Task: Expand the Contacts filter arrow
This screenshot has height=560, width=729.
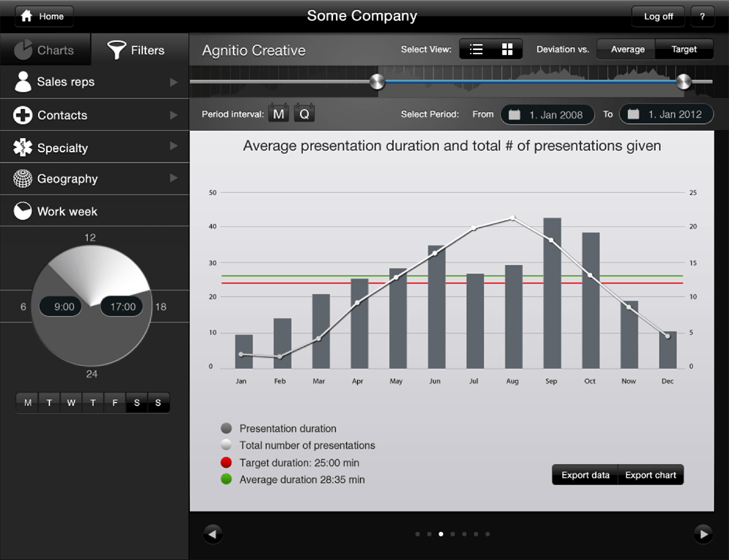Action: 174,115
